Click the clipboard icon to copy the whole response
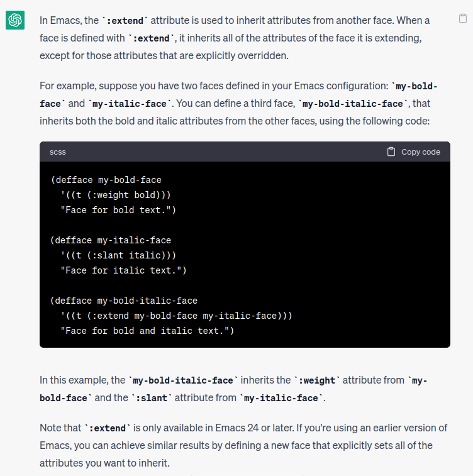This screenshot has height=476, width=473. click(x=463, y=19)
